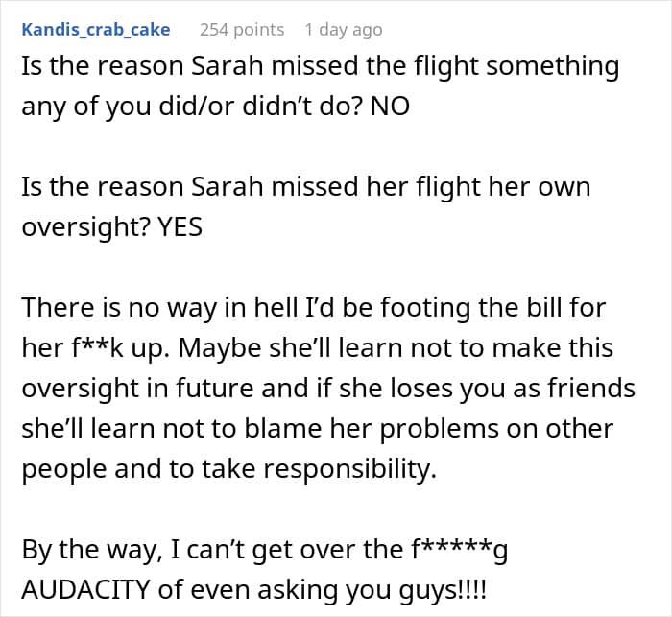Click the word 'YES' after 'oversight?'
The image size is (672, 617).
click(x=180, y=227)
